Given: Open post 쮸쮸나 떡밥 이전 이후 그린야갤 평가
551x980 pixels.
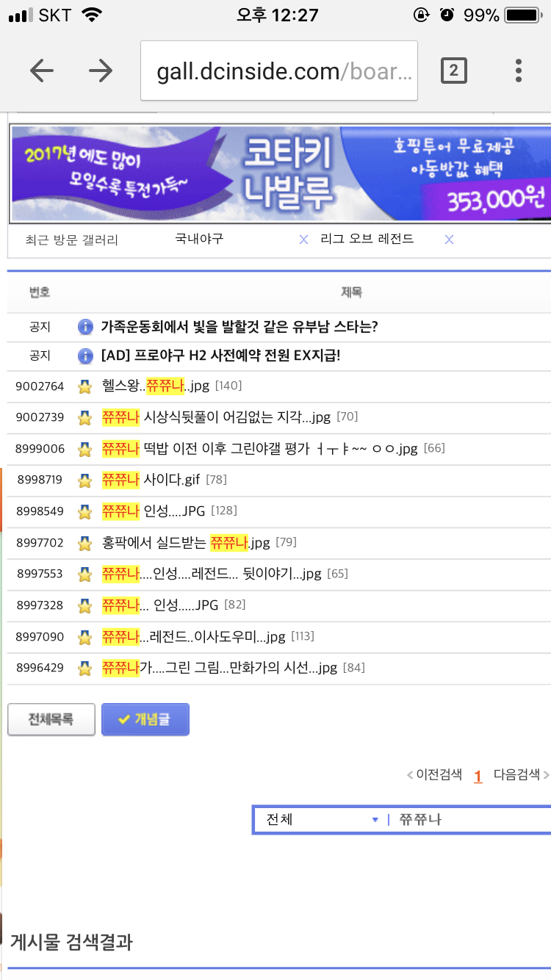Looking at the screenshot, I should pyautogui.click(x=260, y=448).
